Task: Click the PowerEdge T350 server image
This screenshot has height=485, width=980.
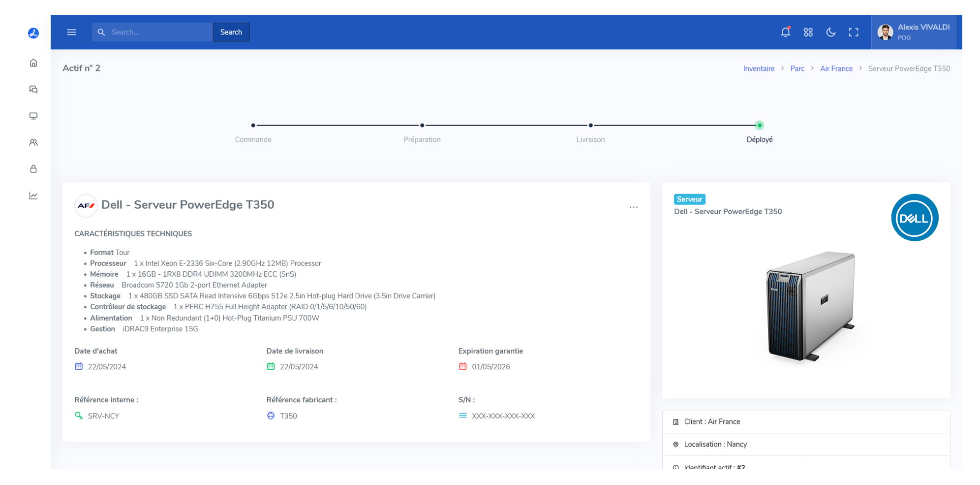Action: pos(810,306)
